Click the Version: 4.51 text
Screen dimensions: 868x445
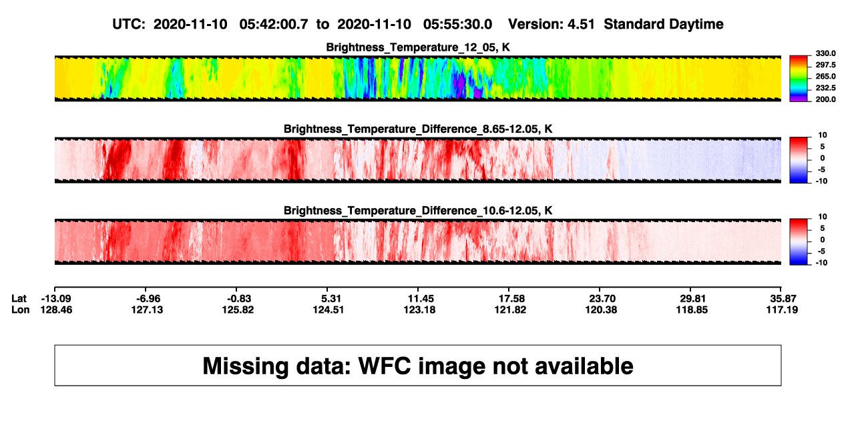tap(550, 24)
